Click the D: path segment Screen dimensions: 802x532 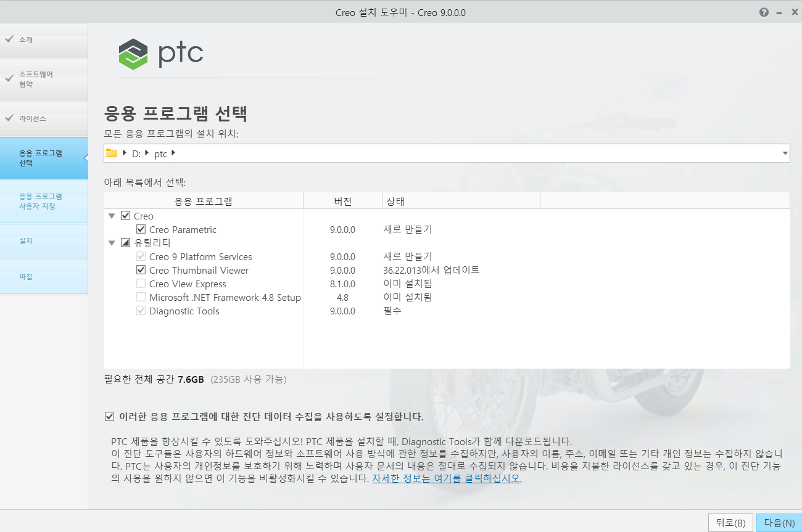(x=136, y=153)
